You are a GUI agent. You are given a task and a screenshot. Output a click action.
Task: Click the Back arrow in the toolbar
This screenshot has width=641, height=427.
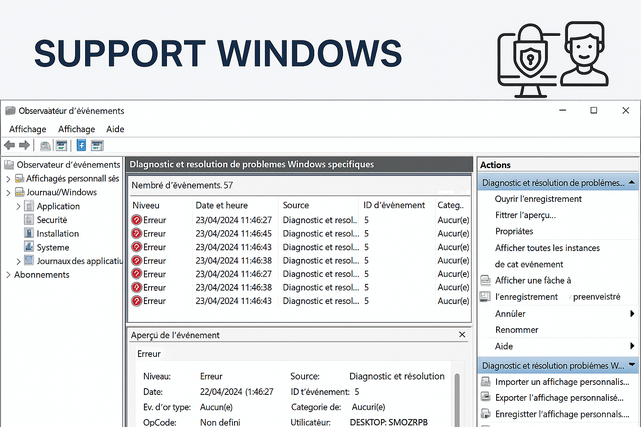click(9, 145)
